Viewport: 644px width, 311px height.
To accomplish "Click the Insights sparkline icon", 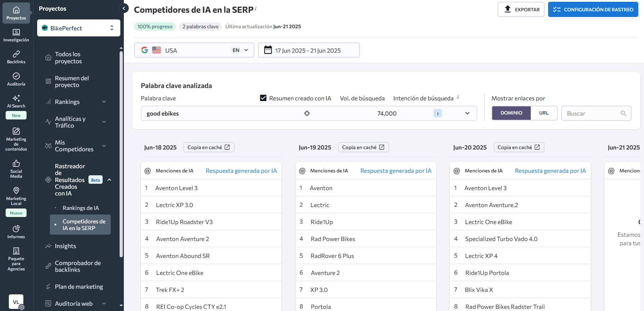I will (x=48, y=246).
